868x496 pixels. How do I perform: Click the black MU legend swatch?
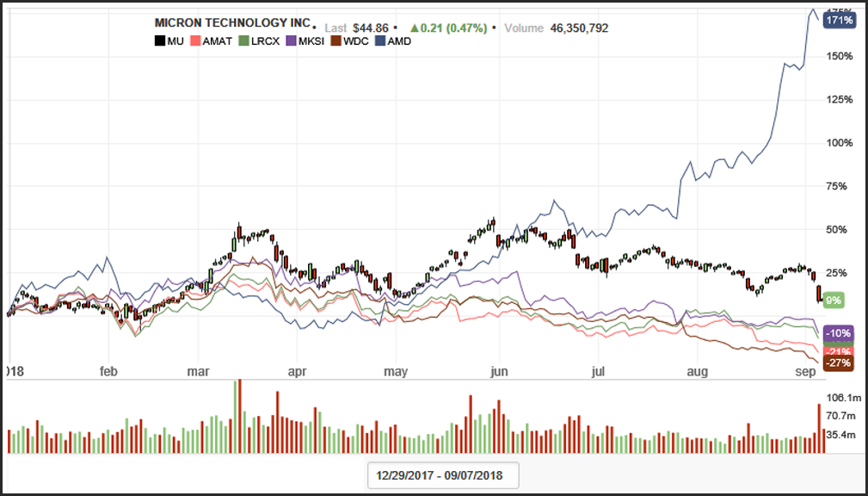pos(159,41)
